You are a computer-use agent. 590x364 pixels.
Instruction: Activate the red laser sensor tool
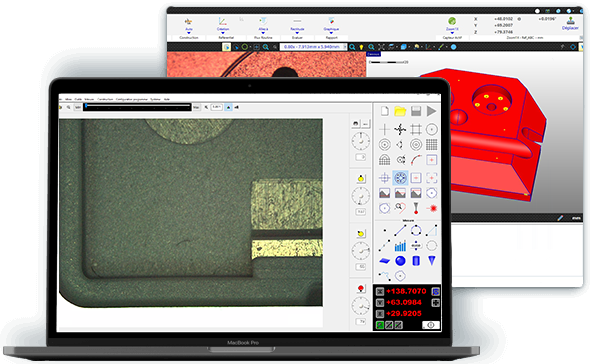coord(432,208)
